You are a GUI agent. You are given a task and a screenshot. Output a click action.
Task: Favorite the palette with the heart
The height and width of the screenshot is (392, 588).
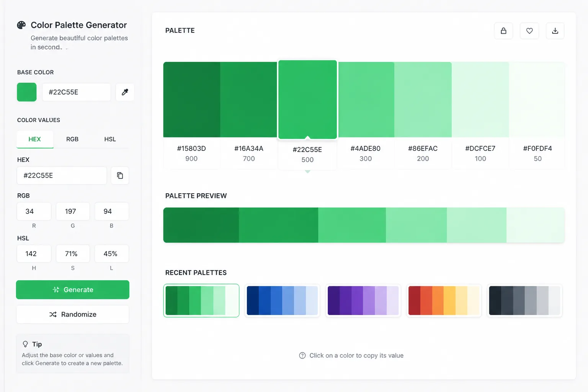click(529, 31)
